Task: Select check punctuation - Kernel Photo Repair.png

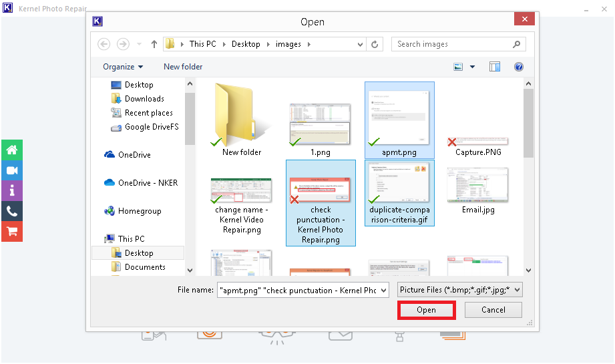Action: (x=321, y=203)
